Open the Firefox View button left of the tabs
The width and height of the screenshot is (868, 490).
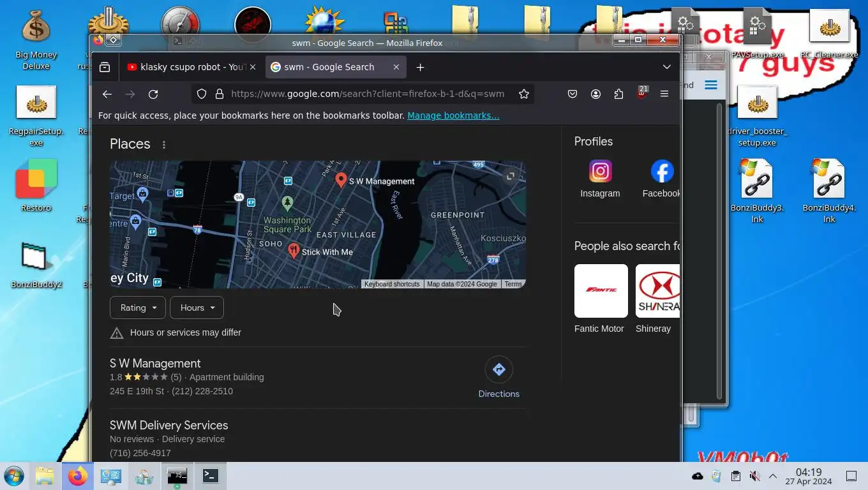click(x=105, y=67)
